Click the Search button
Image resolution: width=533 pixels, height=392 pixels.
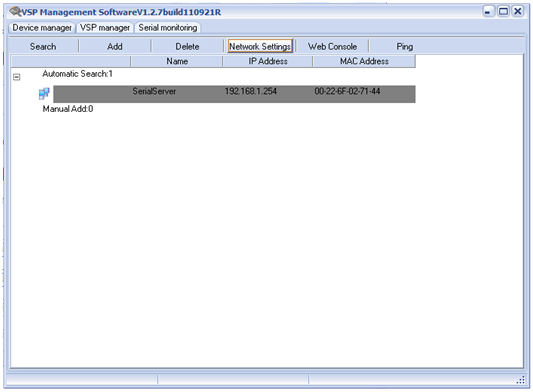click(x=43, y=46)
